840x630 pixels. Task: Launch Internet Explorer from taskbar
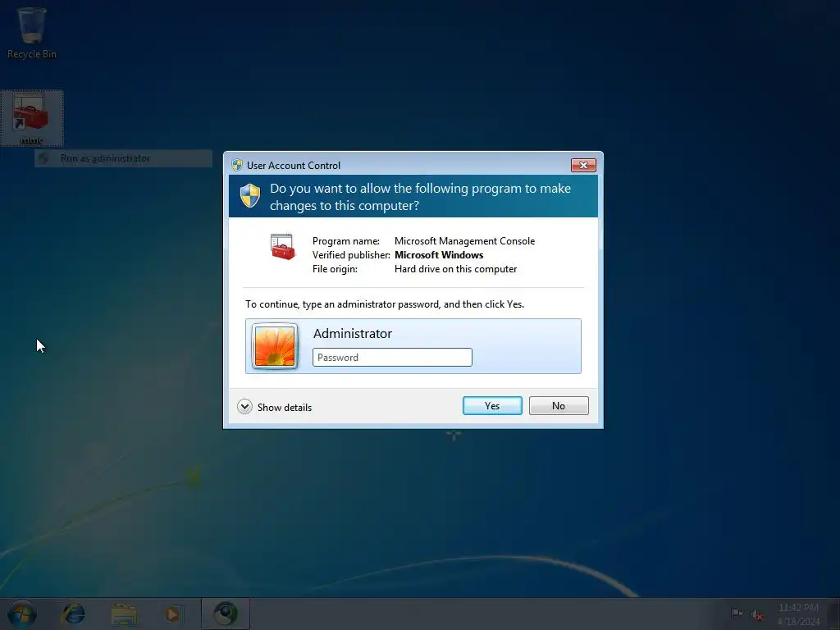coord(73,614)
